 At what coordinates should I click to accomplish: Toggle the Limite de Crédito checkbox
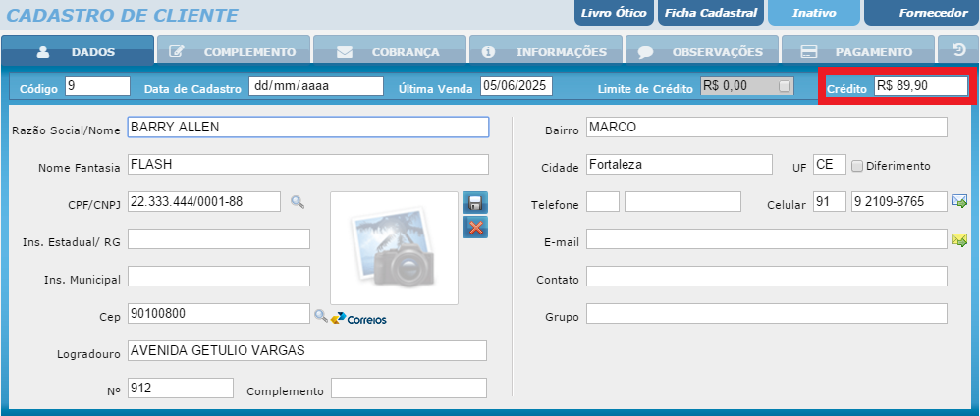784,86
